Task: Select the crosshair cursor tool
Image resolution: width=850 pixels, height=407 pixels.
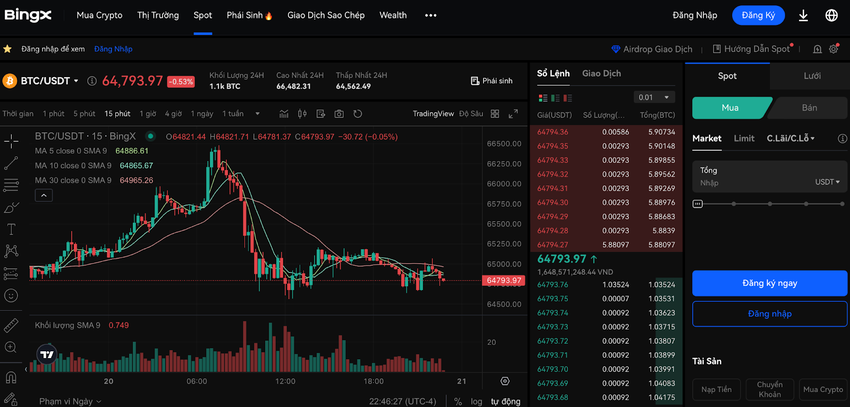Action: click(x=11, y=141)
